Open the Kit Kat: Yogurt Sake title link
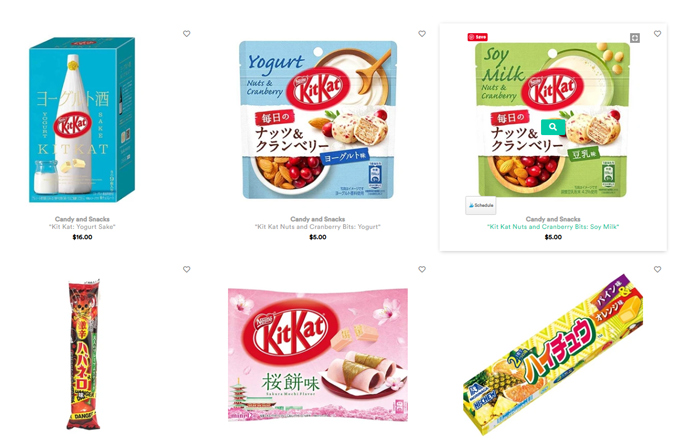680x440 pixels. tap(82, 227)
